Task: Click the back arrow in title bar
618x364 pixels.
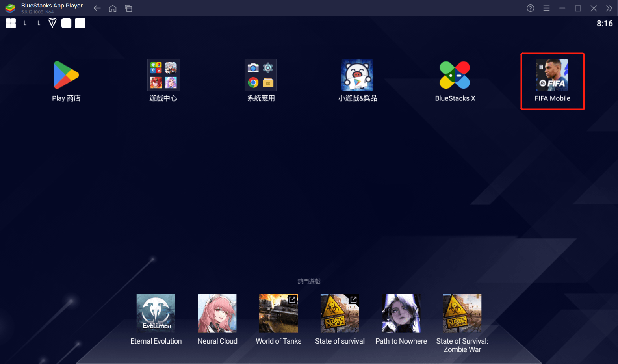Action: coord(97,8)
